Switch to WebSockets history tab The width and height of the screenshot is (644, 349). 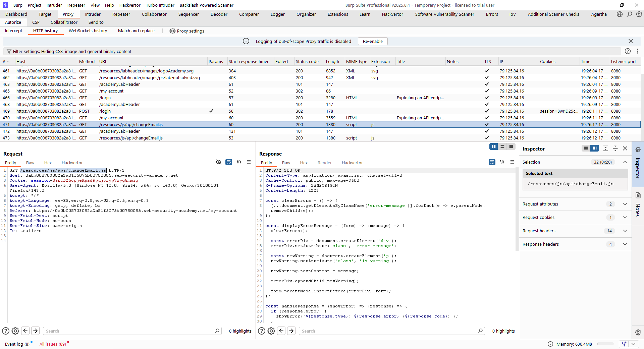88,31
